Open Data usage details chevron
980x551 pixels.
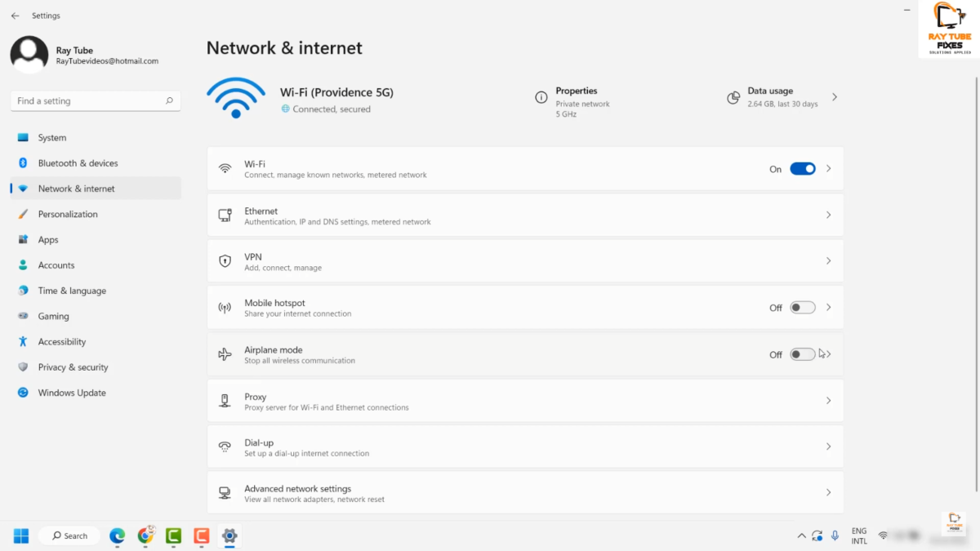835,97
